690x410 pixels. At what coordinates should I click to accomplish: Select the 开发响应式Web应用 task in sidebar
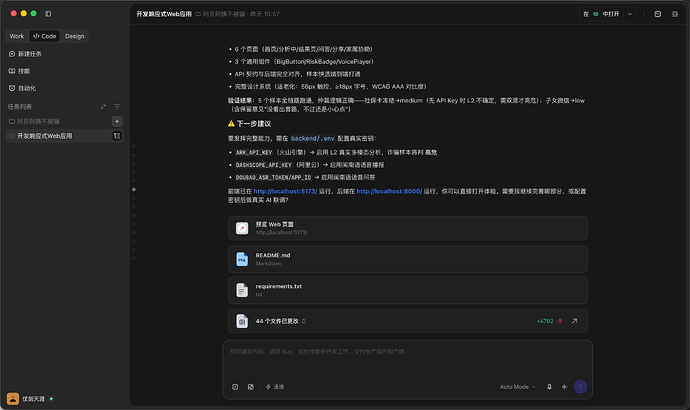click(64, 136)
